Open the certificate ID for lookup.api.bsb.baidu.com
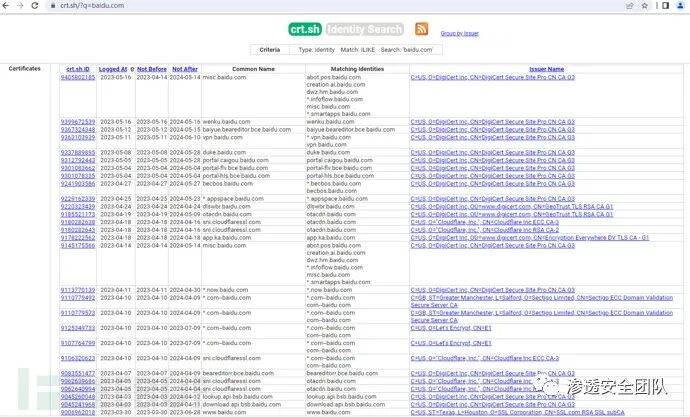This screenshot has width=690, height=417. point(78,397)
